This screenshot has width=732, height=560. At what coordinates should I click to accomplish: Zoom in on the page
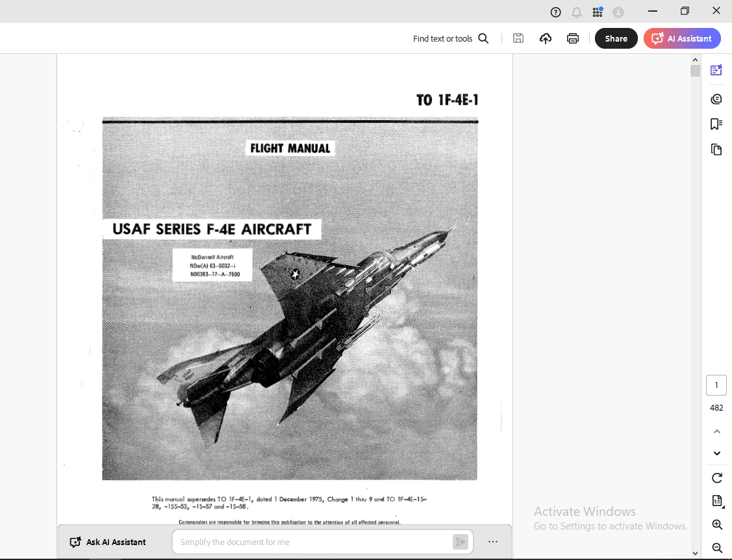pyautogui.click(x=716, y=524)
